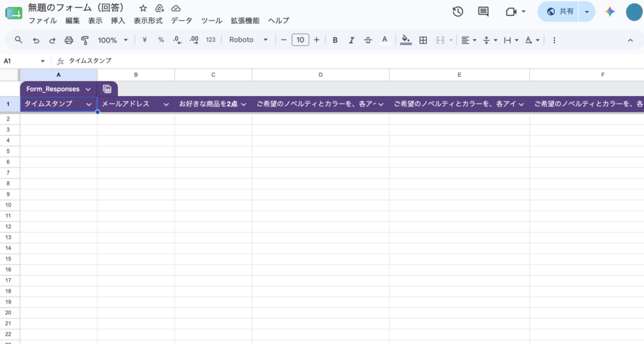This screenshot has width=644, height=344.
Task: Click the select-all corner box
Action: click(x=10, y=75)
